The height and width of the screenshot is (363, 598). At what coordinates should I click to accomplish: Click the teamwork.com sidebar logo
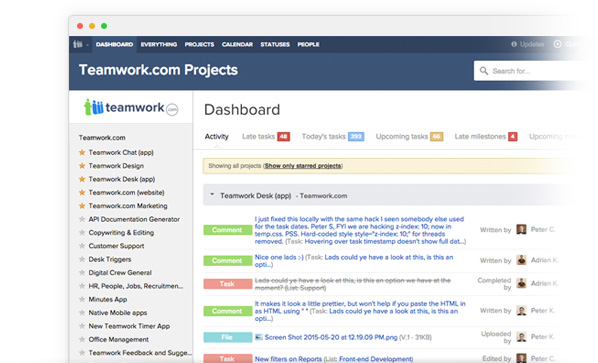[131, 107]
